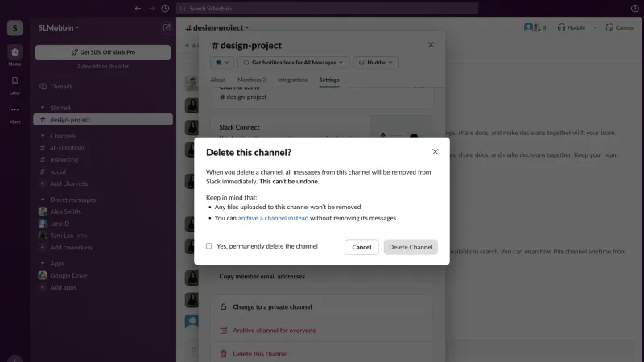
Task: Click the hash icon beside marketing
Action: click(x=43, y=159)
